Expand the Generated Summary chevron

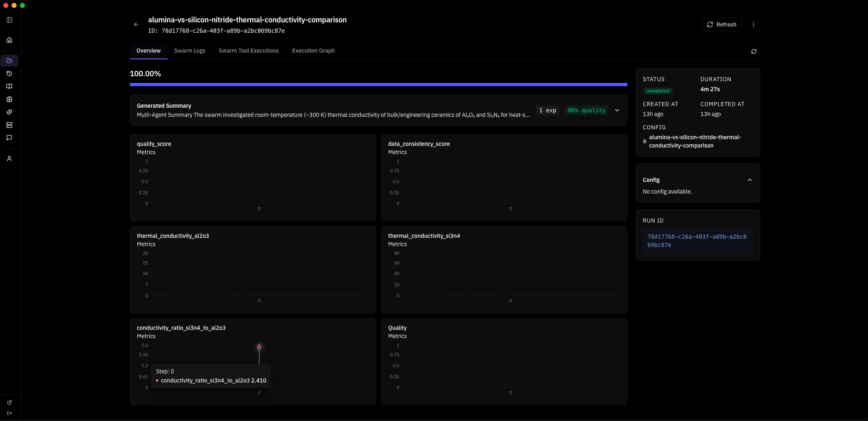coord(617,110)
